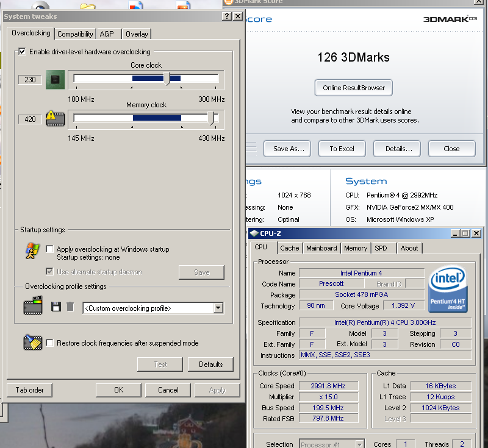
Task: Click the broom icon near restore clock option
Action: tap(33, 343)
